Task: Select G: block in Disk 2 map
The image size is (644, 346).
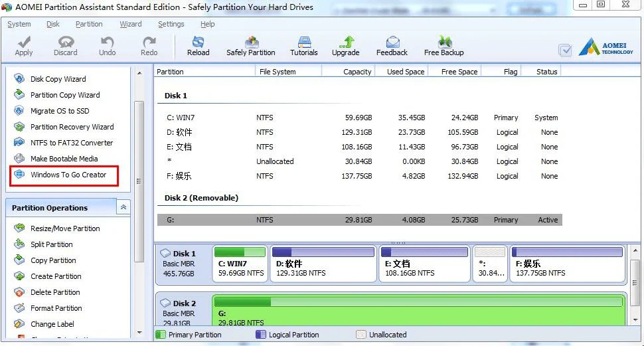Action: pos(419,310)
